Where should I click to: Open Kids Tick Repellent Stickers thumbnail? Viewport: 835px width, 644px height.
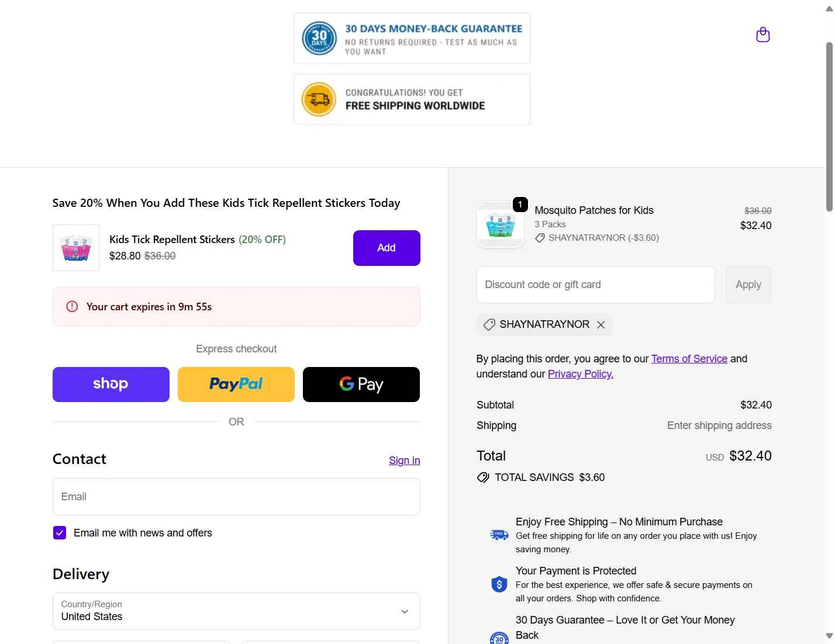click(x=76, y=248)
